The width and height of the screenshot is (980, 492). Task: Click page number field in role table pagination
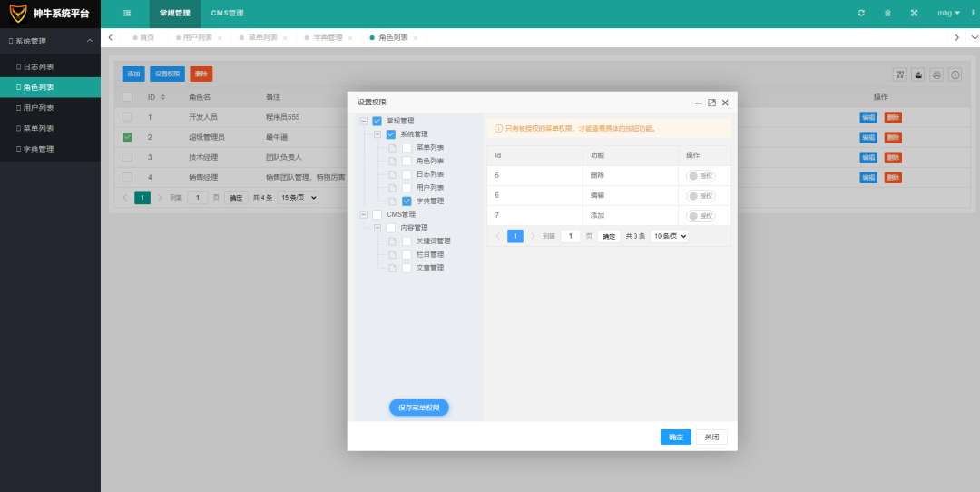tap(198, 198)
